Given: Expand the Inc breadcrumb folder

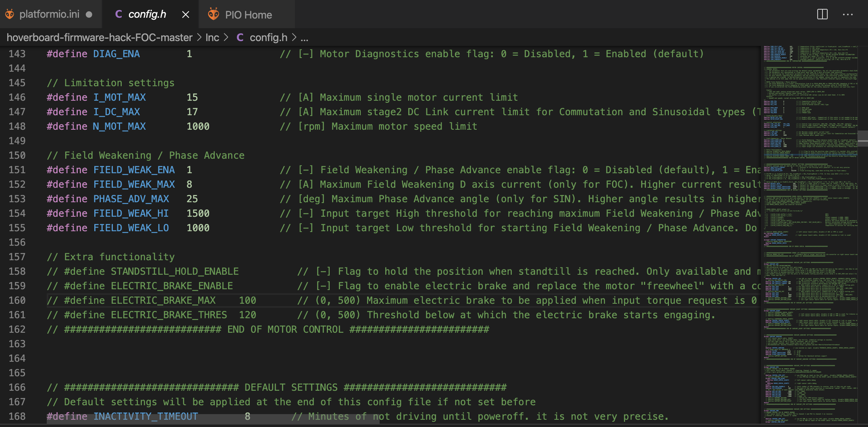Looking at the screenshot, I should [212, 37].
